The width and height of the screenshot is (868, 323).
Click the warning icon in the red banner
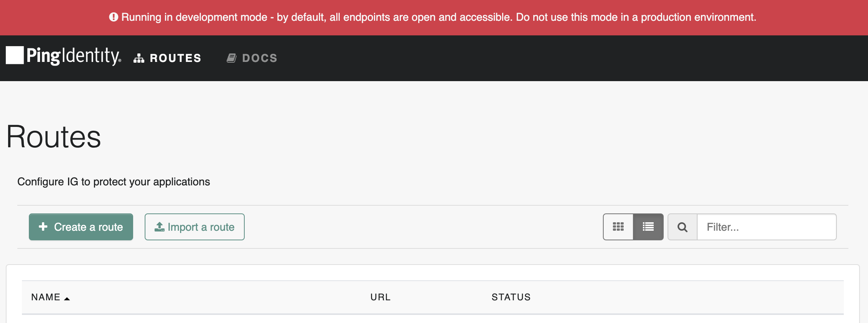pos(114,17)
